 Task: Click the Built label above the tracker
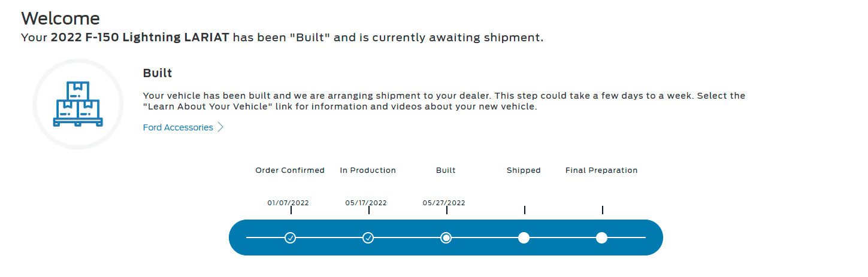446,171
